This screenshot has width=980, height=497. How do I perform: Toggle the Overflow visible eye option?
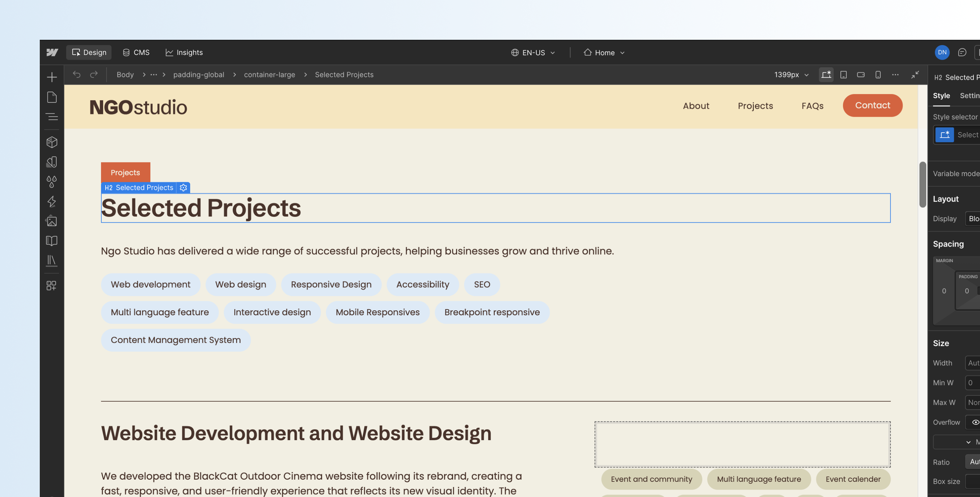[975, 422]
